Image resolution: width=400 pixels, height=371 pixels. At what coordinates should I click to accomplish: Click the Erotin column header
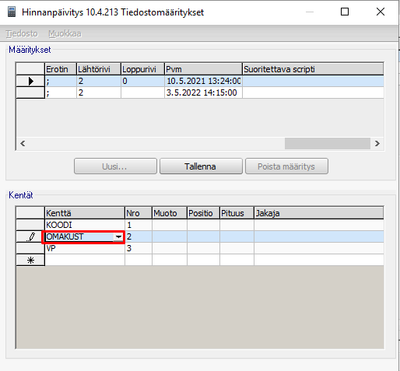61,69
